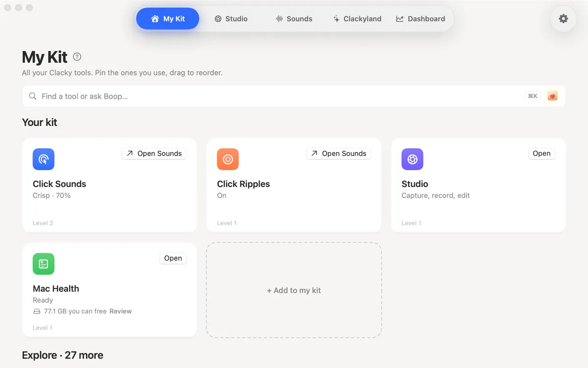Click the magnifying glass search icon

coord(33,96)
